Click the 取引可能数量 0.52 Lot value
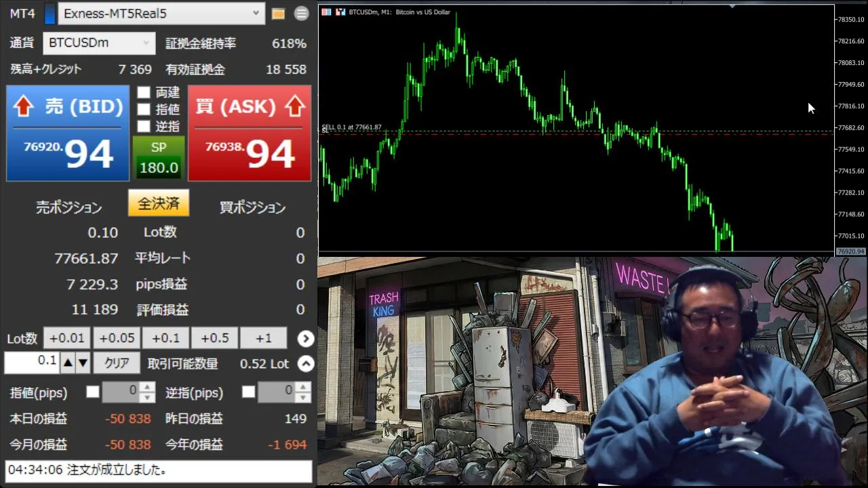Viewport: 868px width, 488px height. (x=264, y=364)
